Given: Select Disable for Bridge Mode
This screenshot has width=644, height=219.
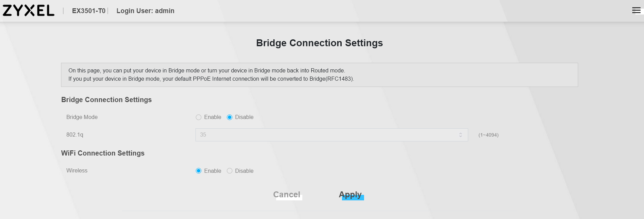Looking at the screenshot, I should 230,117.
